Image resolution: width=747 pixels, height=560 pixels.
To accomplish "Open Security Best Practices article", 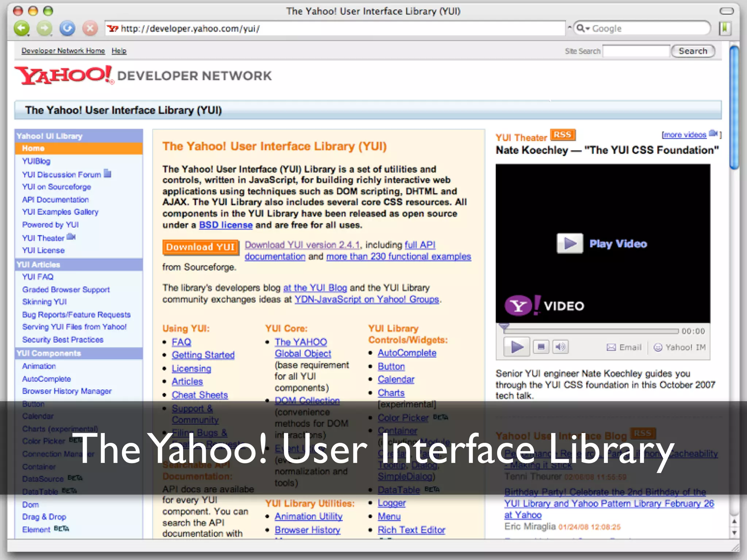I will (x=63, y=340).
